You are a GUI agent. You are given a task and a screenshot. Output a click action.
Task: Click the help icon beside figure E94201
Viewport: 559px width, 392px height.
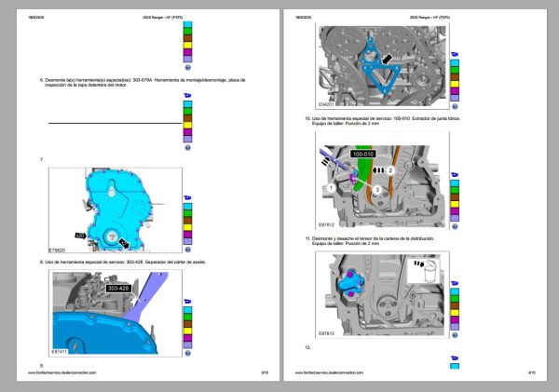pyautogui.click(x=455, y=106)
